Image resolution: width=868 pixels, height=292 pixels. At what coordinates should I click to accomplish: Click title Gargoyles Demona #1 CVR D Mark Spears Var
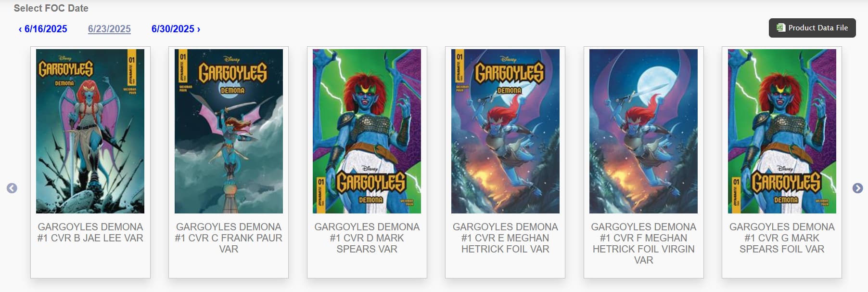click(367, 238)
